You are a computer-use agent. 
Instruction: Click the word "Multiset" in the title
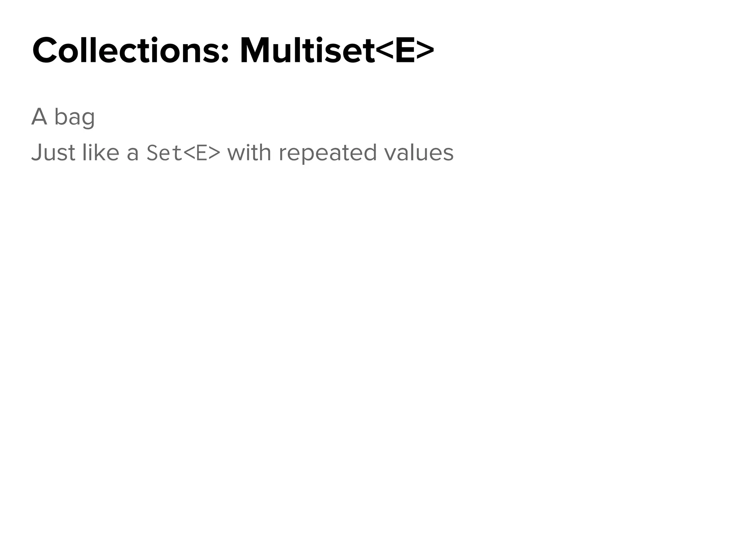pos(307,51)
